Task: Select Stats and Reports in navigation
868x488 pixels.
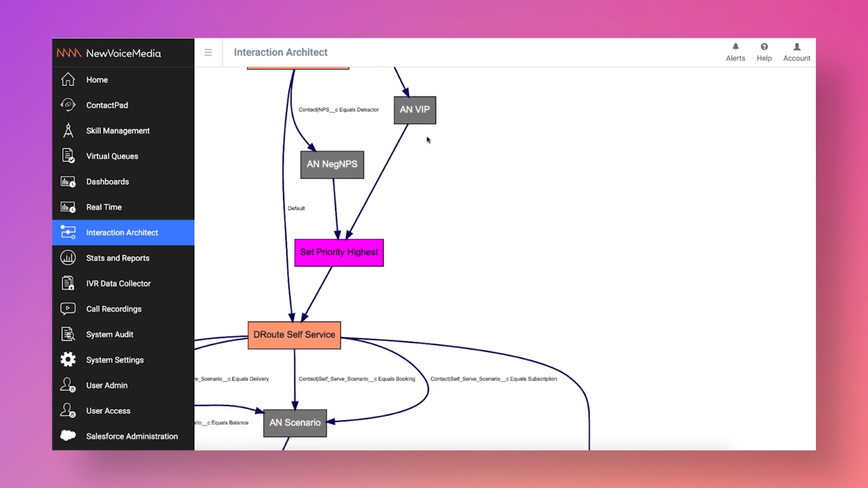Action: [x=118, y=258]
